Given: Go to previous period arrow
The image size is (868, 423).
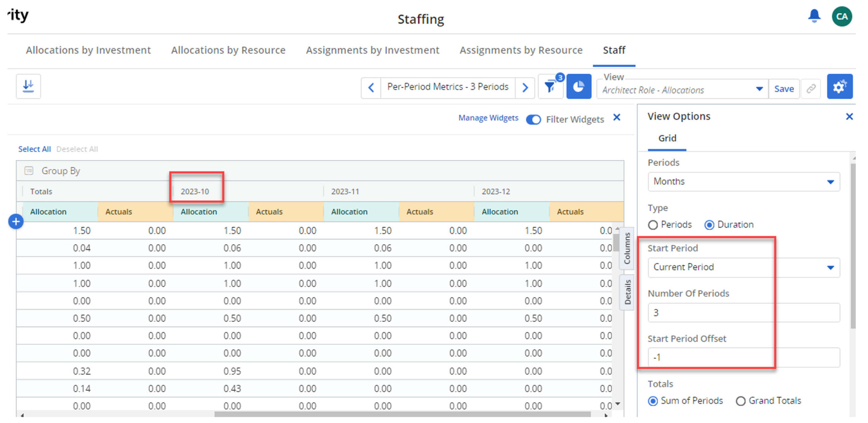Looking at the screenshot, I should click(371, 88).
